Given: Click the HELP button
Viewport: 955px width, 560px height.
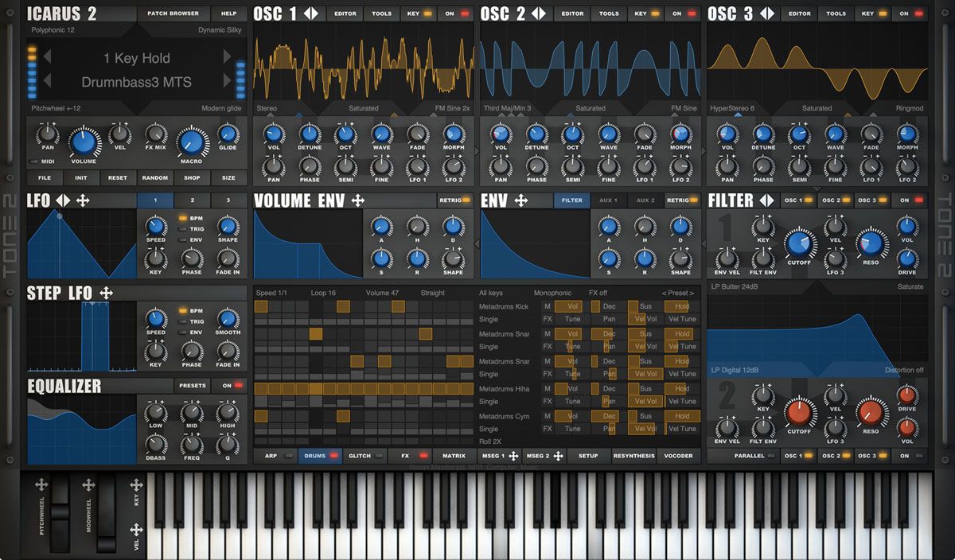Looking at the screenshot, I should [x=228, y=14].
